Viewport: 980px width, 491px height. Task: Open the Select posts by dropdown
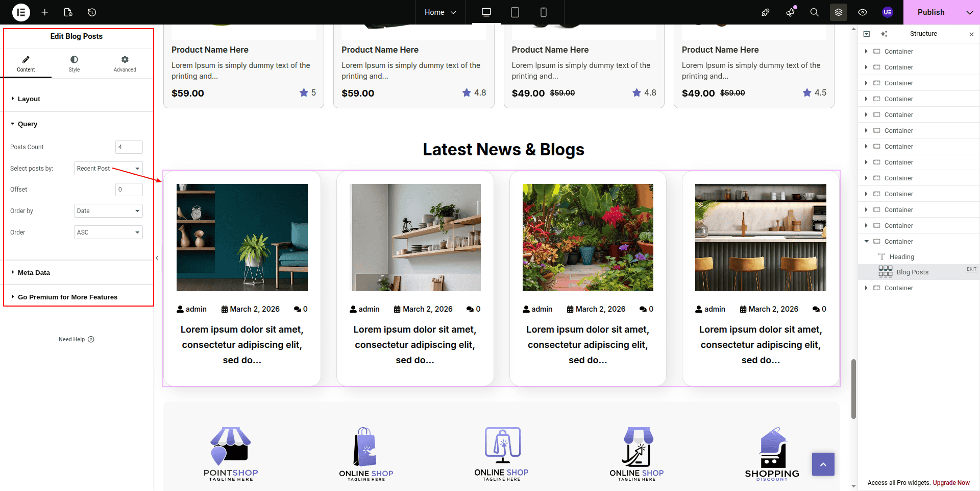[108, 169]
